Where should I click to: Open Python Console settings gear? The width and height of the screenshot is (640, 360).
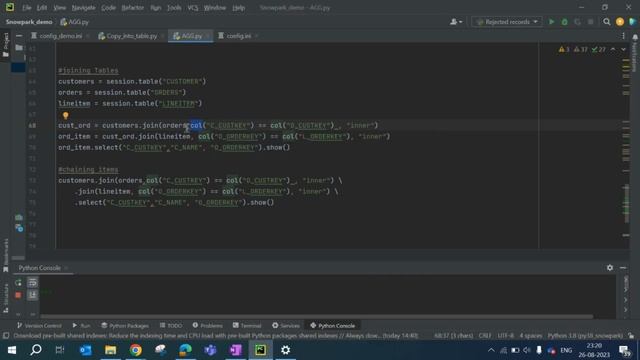[609, 268]
